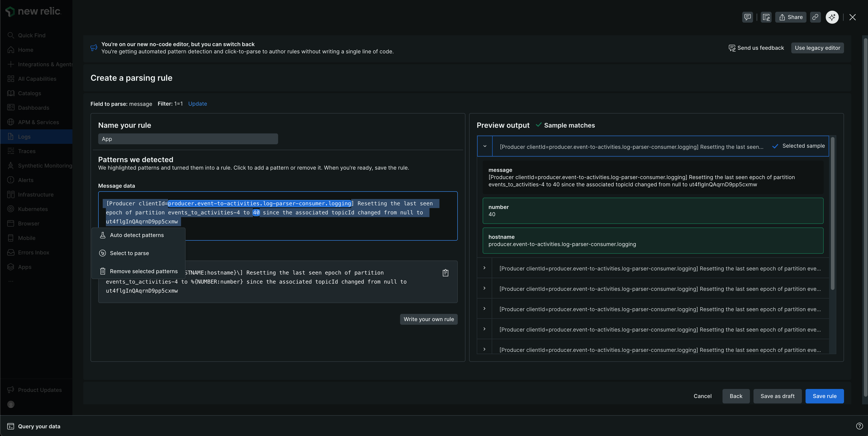Screen dimensions: 868x436
Task: Choose Remove selected patterns menu entry
Action: [x=143, y=271]
